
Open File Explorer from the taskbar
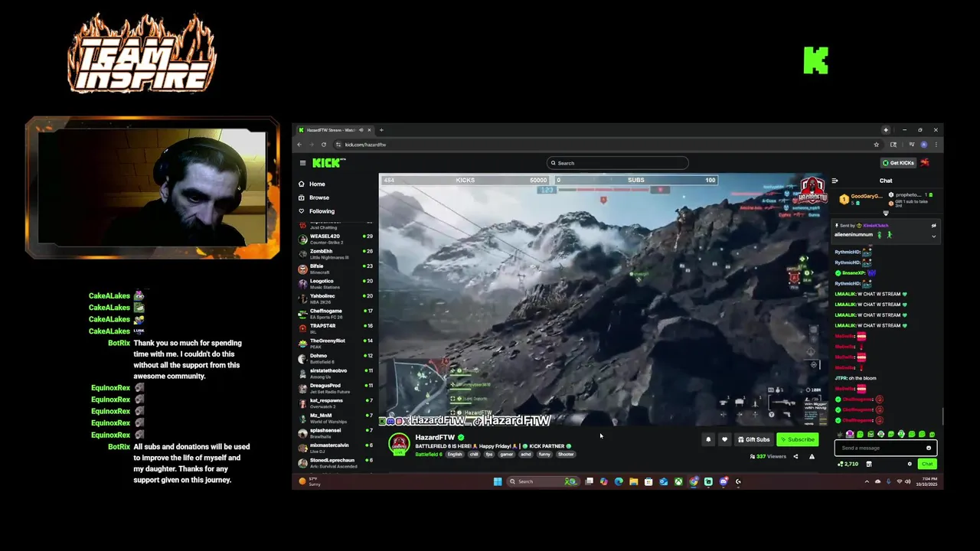[633, 481]
